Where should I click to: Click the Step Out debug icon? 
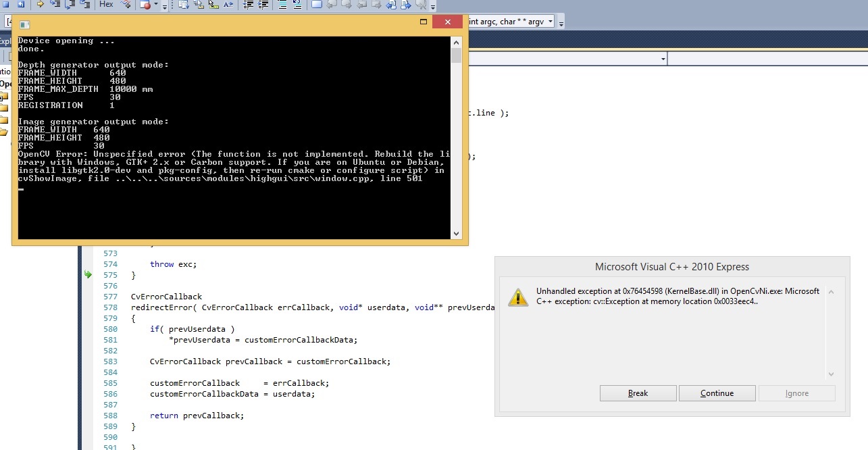85,4
